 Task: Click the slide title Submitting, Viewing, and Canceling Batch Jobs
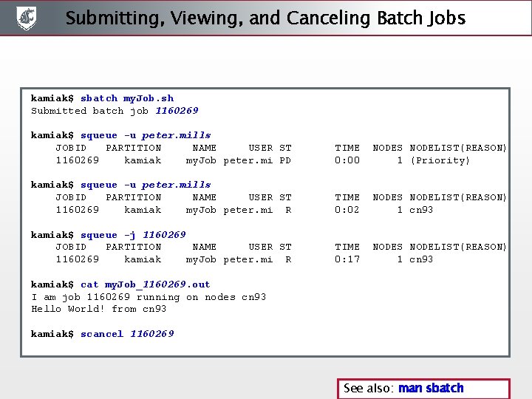[x=265, y=18]
